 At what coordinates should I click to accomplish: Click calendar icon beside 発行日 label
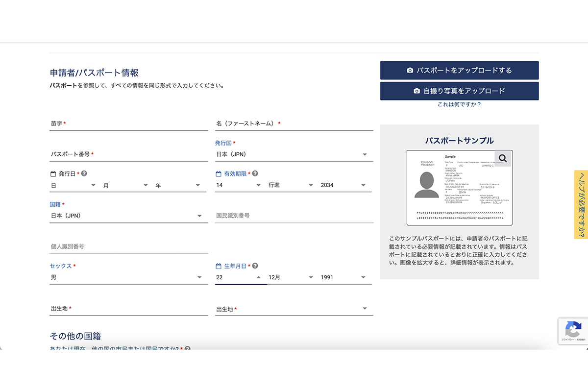point(53,173)
